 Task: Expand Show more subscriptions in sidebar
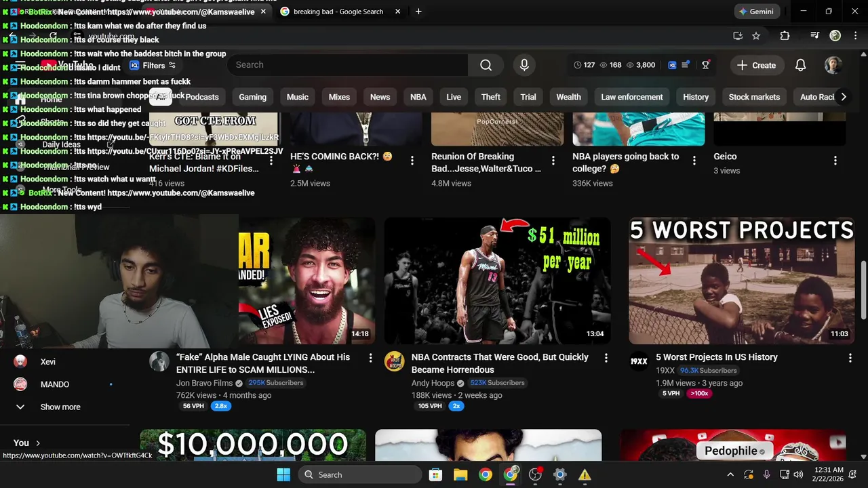coord(60,407)
